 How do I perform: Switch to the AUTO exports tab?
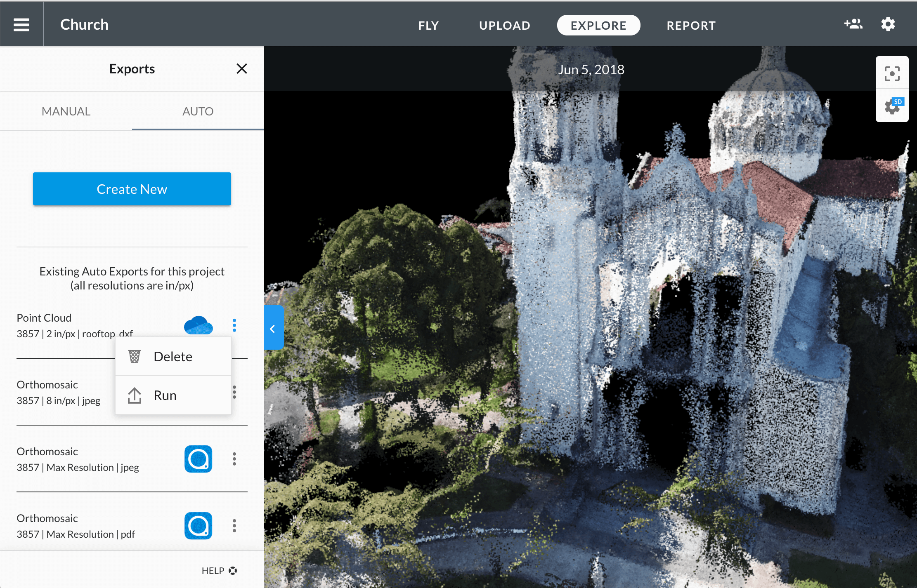tap(198, 111)
